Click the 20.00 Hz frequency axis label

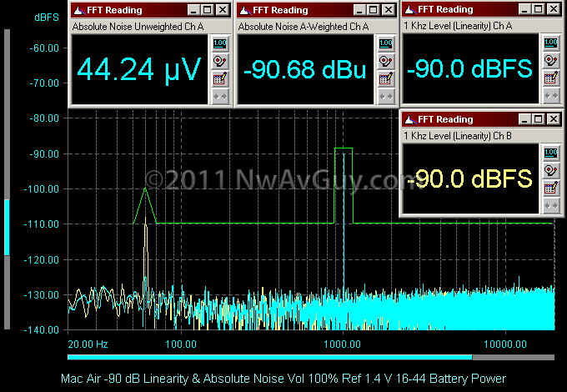[88, 344]
